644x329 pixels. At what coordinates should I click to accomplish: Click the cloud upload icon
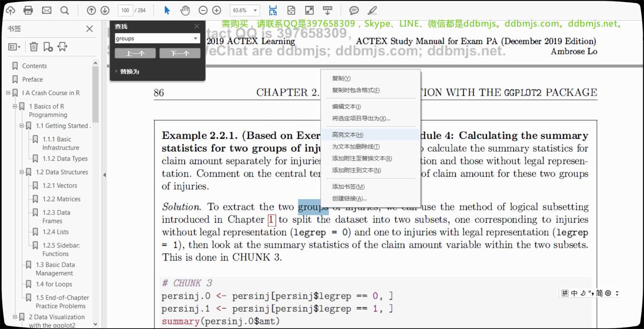coord(10,11)
